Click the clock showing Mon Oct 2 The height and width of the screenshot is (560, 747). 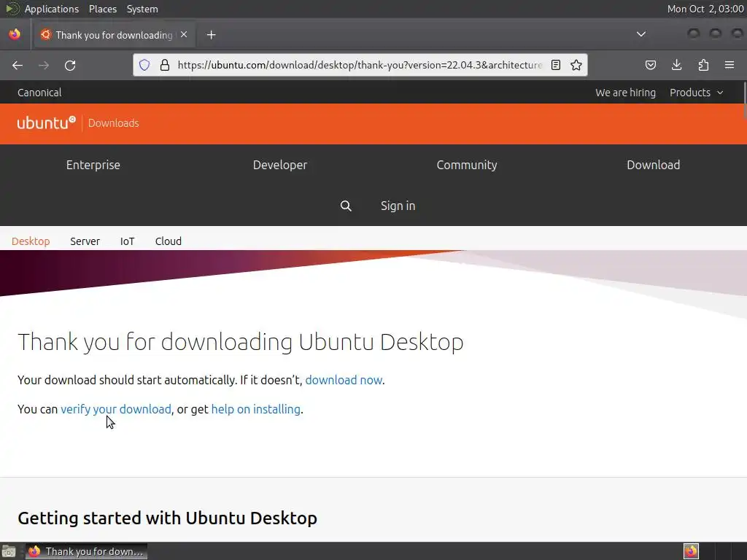pos(705,9)
